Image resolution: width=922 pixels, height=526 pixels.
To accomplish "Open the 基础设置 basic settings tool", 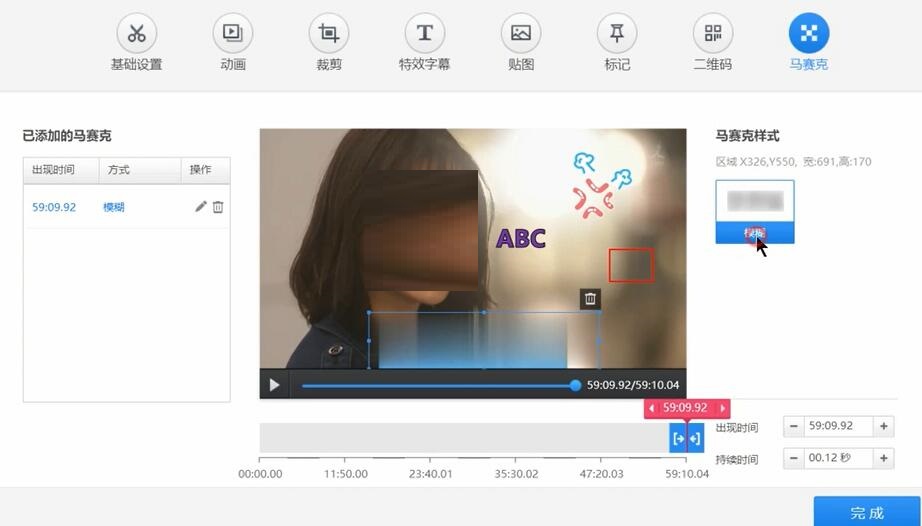I will point(136,34).
